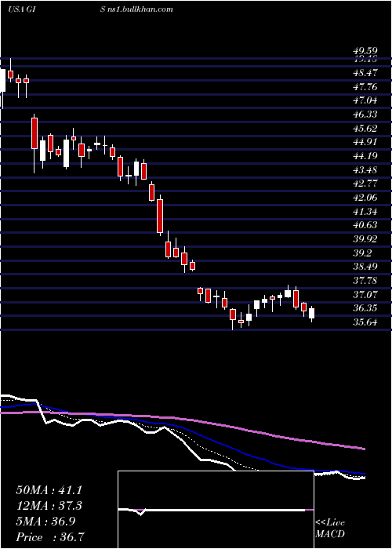Image resolution: width=392 pixels, height=549 pixels.
Task: Click the 42.77 price axis label
Action: click(366, 184)
